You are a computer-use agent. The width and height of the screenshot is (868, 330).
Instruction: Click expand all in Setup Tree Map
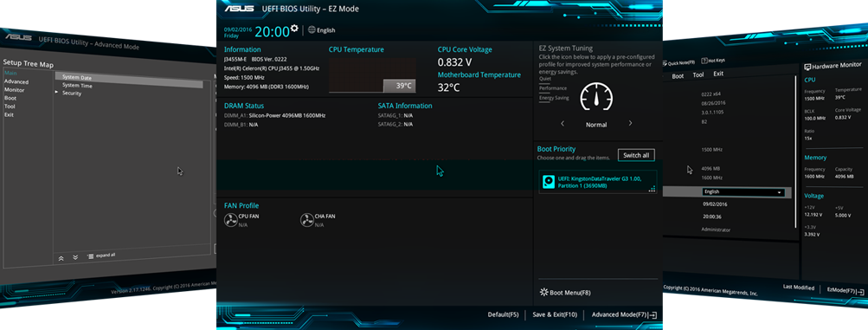point(101,256)
